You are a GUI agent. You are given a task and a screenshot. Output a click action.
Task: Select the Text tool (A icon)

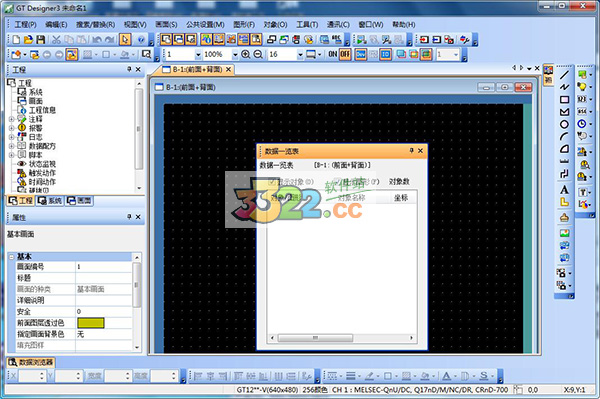[564, 190]
